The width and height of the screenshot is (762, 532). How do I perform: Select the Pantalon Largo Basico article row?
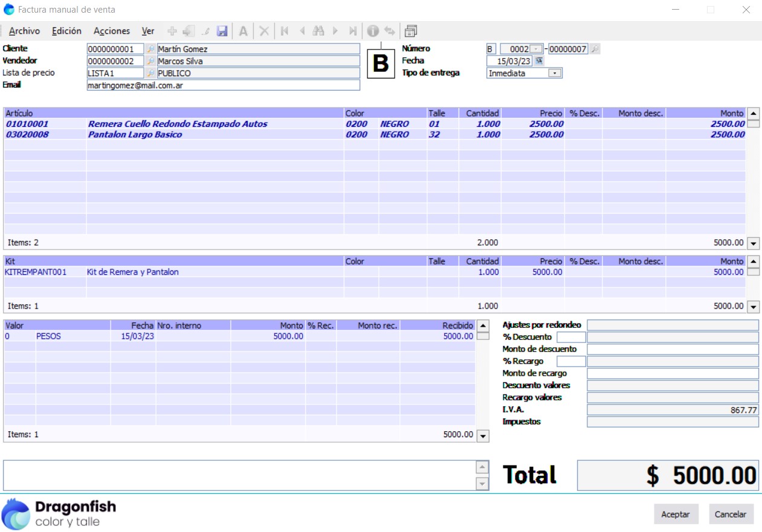pos(135,135)
